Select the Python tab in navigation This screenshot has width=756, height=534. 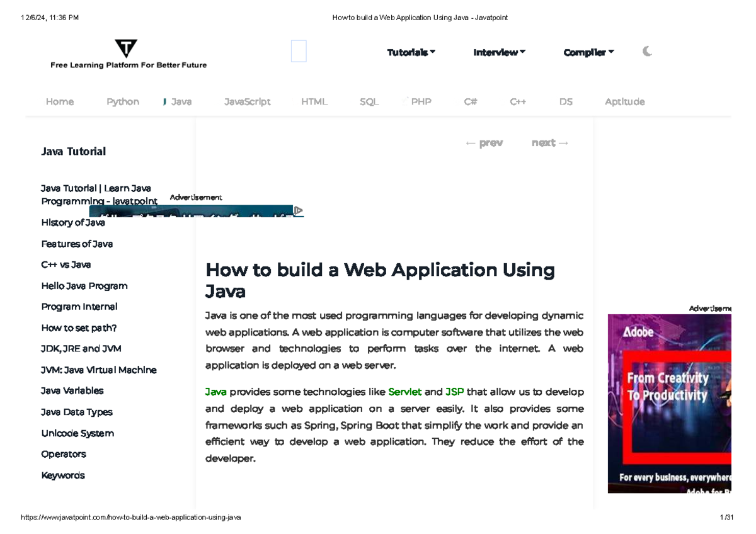(x=123, y=101)
